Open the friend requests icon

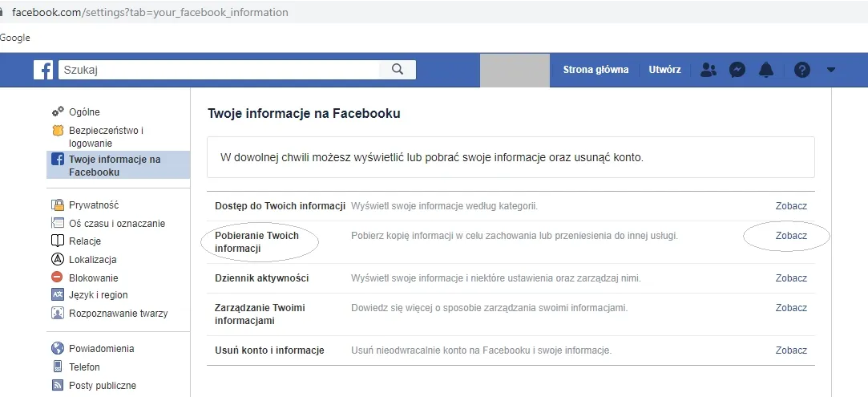(x=708, y=70)
